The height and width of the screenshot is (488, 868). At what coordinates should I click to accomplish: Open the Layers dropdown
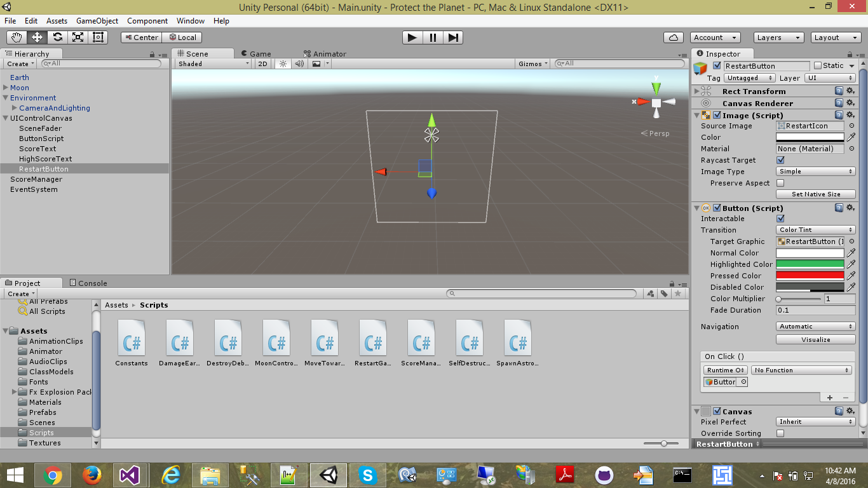click(x=779, y=37)
